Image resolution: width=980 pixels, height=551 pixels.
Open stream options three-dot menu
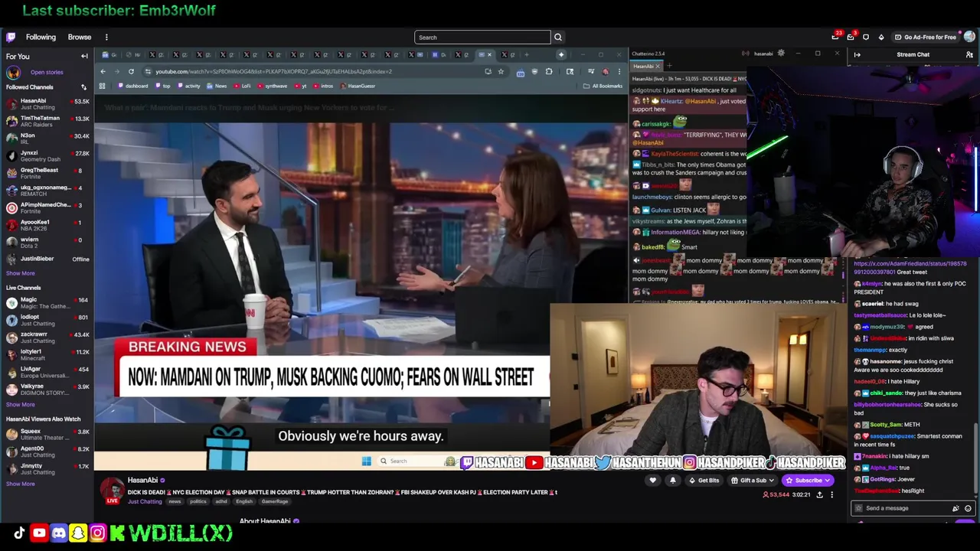[832, 494]
